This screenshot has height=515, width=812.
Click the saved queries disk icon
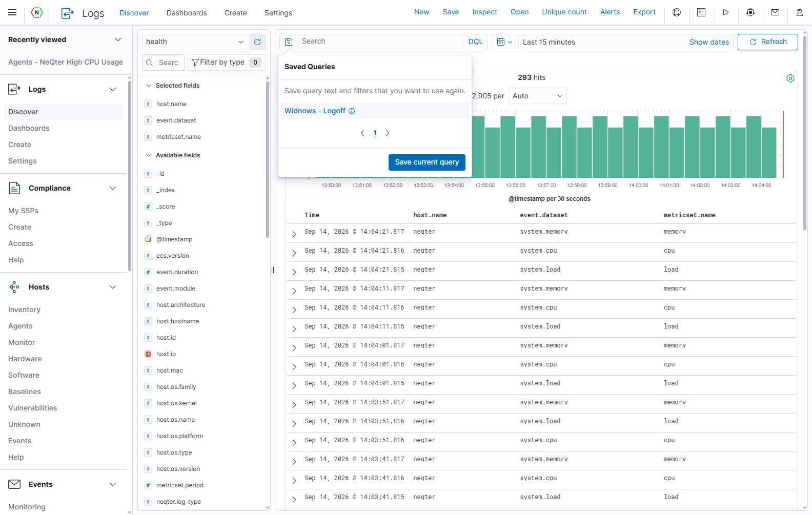[289, 42]
